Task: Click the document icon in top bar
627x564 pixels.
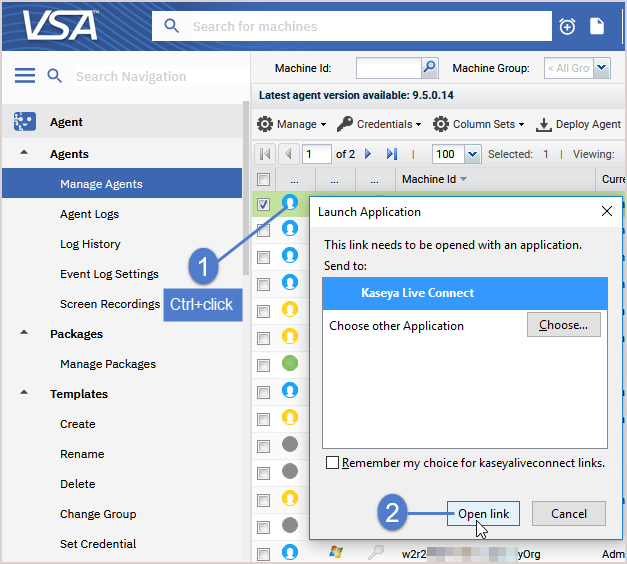Action: (x=597, y=26)
